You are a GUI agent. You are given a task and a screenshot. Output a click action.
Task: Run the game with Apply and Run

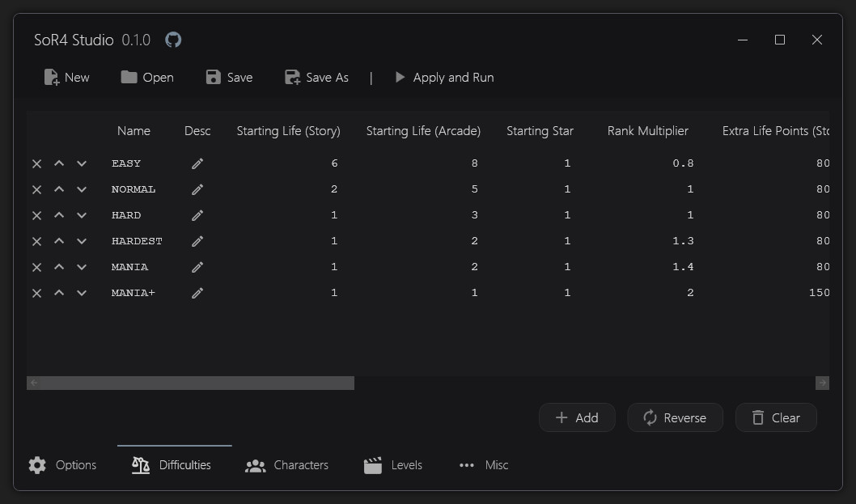pyautogui.click(x=444, y=78)
